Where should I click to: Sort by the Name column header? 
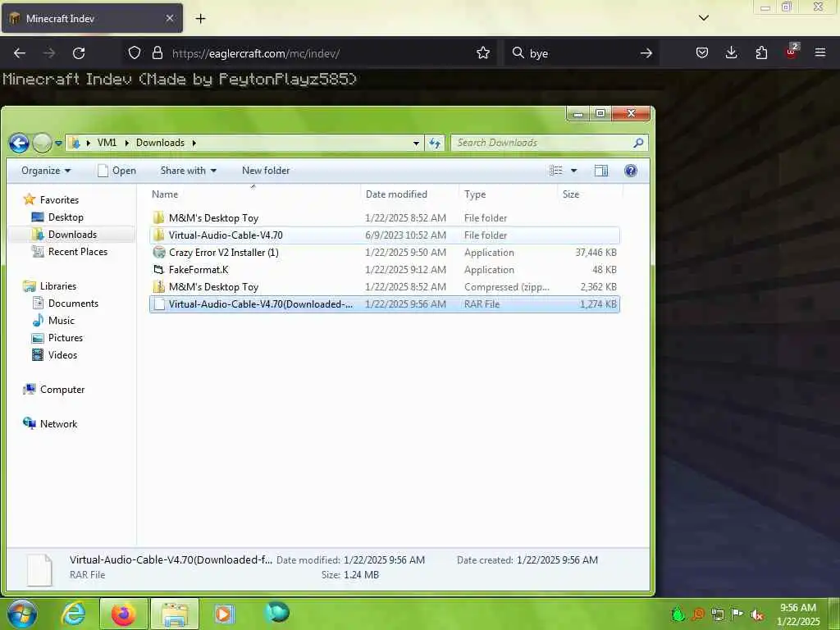(254, 194)
